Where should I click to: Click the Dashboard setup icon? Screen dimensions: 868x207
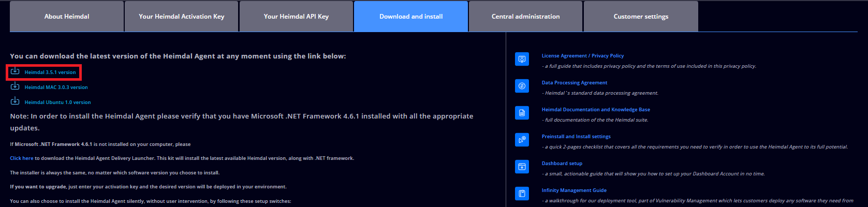coord(522,167)
